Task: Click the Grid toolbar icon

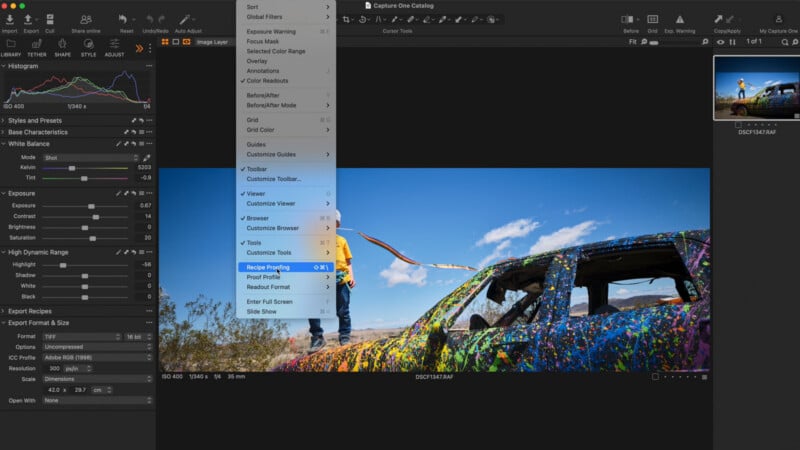Action: tap(652, 19)
